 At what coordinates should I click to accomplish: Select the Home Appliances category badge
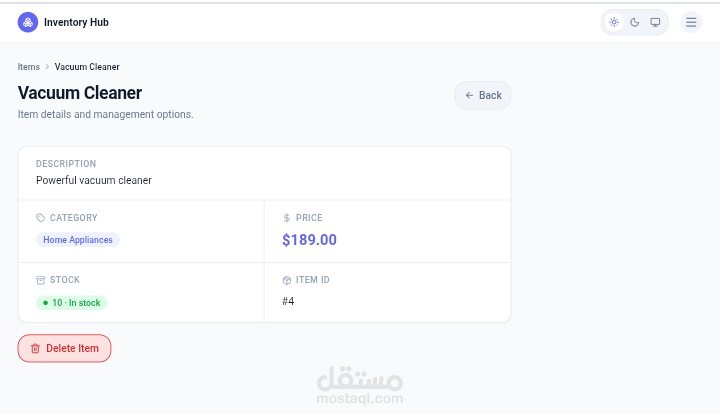[x=78, y=240]
